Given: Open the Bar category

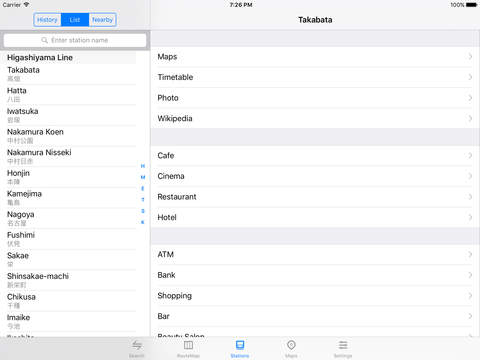Looking at the screenshot, I should [x=315, y=317].
